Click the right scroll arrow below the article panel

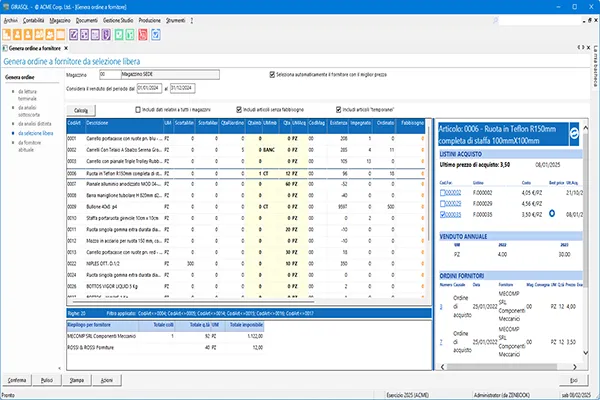pyautogui.click(x=574, y=367)
